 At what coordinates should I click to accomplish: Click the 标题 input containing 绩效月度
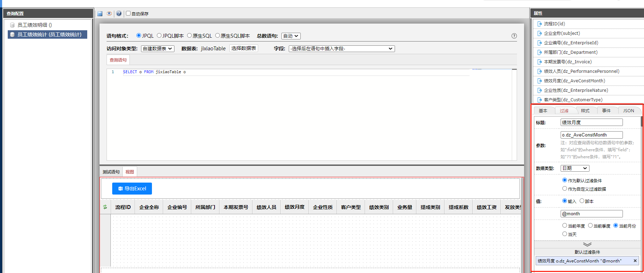[592, 122]
